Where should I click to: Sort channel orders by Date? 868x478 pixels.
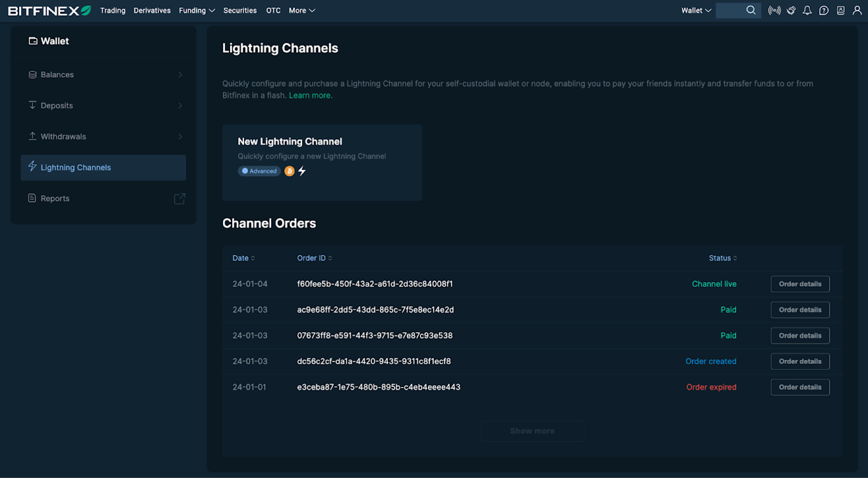coord(244,258)
